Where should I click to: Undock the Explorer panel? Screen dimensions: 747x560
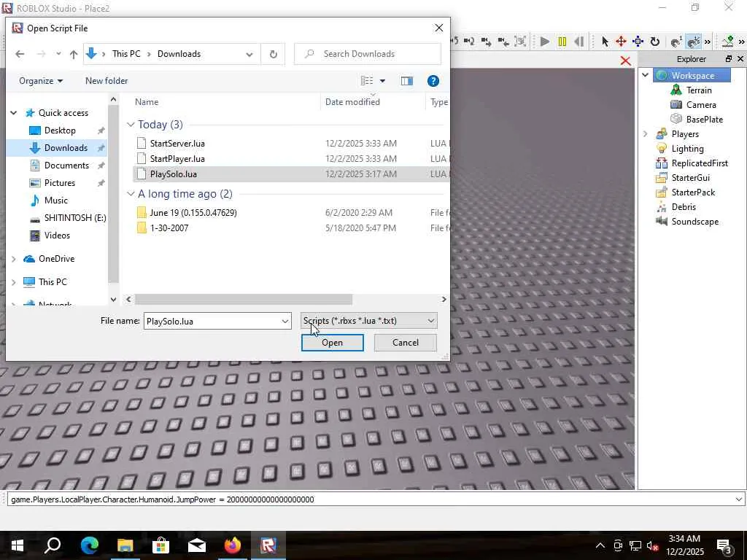729,58
